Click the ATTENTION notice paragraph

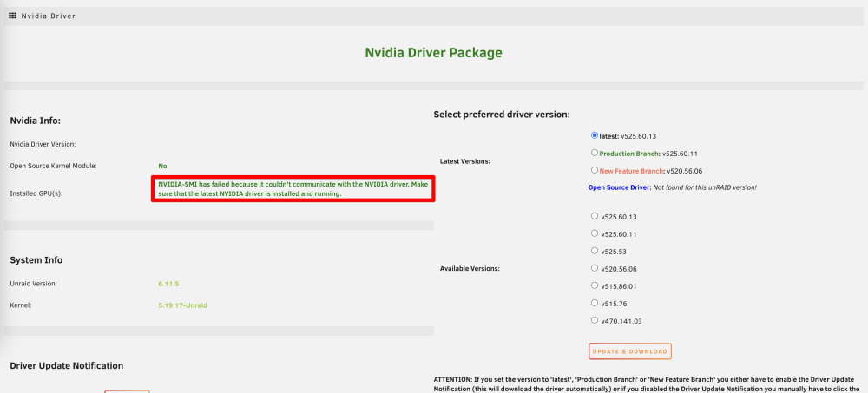pyautogui.click(x=648, y=384)
